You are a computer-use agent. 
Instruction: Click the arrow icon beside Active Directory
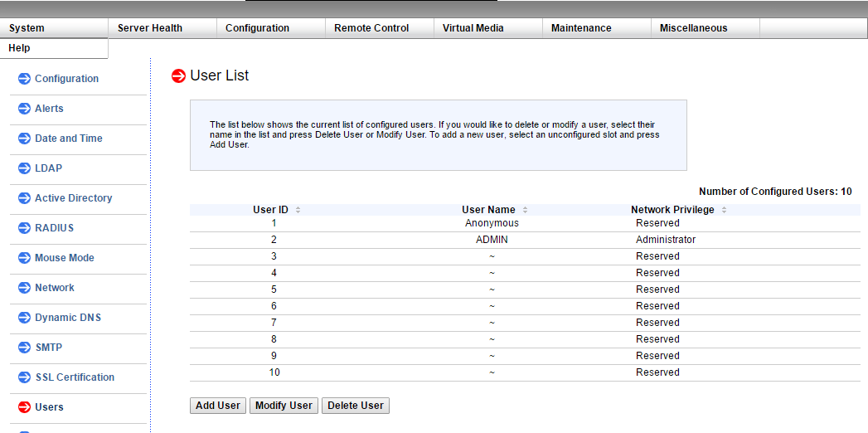tap(24, 198)
